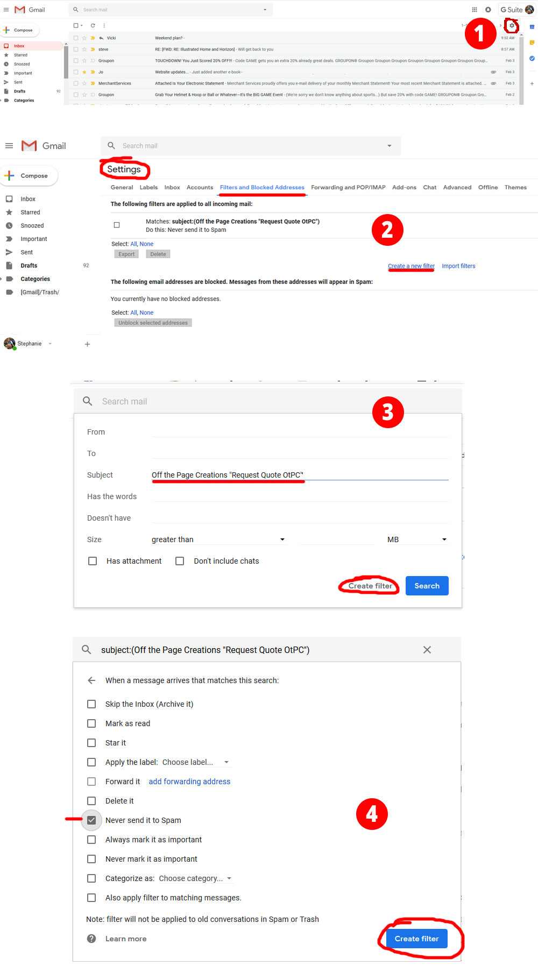This screenshot has width=538, height=980.
Task: Click the magnifier beside the subject:(Off the Page...) query
Action: pos(86,650)
